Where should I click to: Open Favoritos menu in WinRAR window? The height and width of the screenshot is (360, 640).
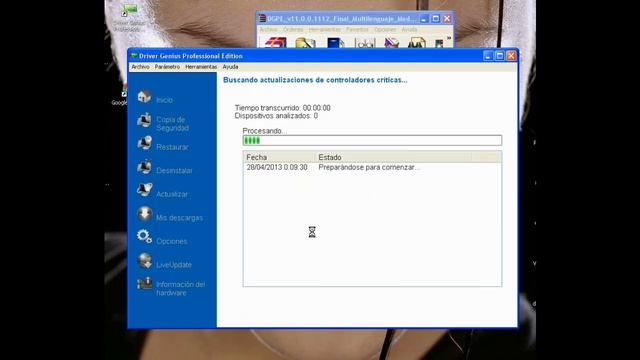coord(357,29)
